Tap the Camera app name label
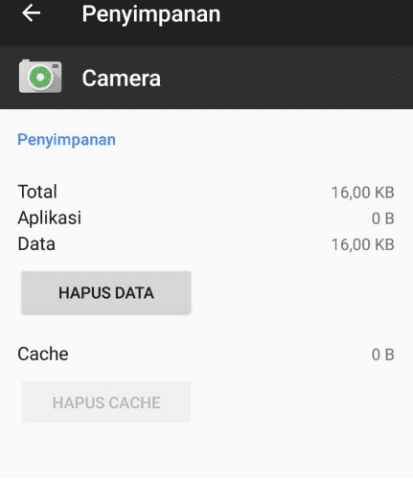 (121, 78)
